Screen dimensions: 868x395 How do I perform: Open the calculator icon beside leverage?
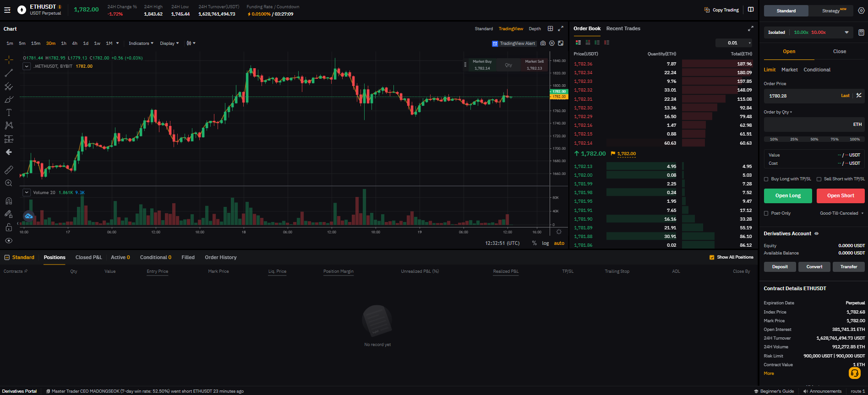pos(861,32)
